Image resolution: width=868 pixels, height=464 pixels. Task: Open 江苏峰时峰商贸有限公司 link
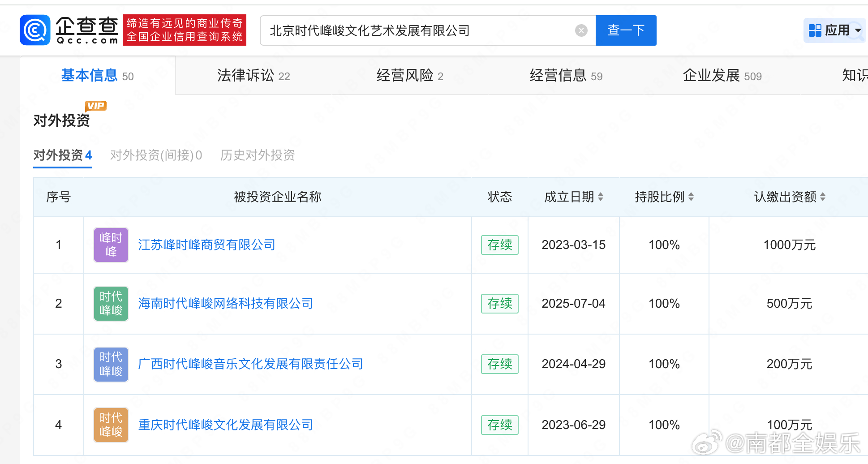pos(206,245)
